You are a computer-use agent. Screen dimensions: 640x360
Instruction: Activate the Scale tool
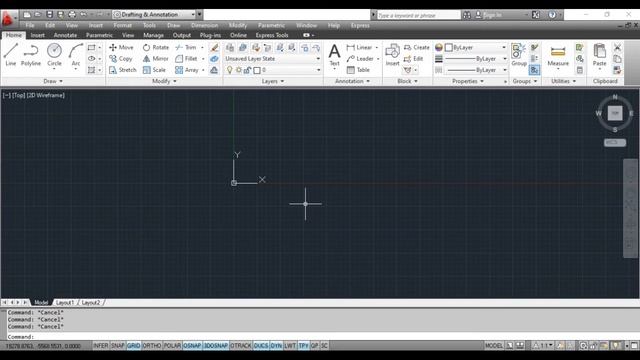point(154,70)
